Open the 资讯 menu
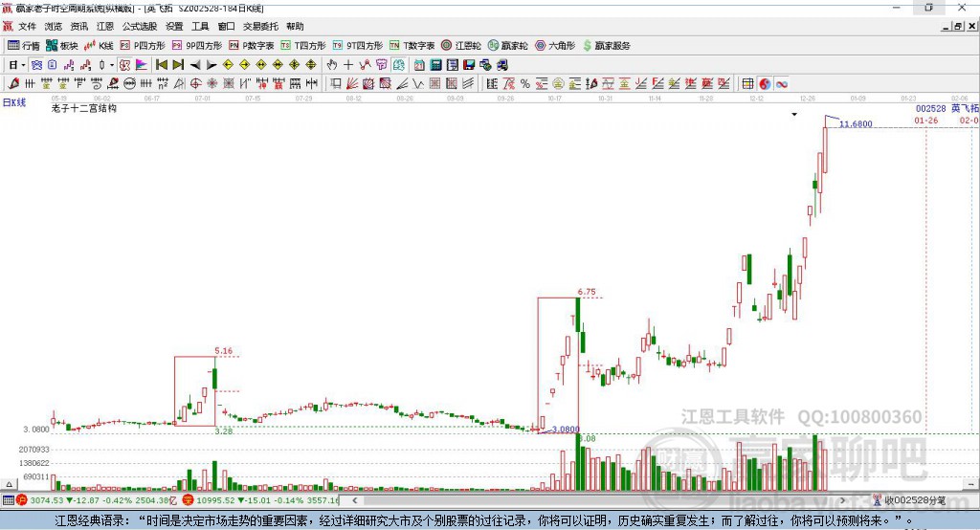Image resolution: width=980 pixels, height=530 pixels. [x=78, y=26]
